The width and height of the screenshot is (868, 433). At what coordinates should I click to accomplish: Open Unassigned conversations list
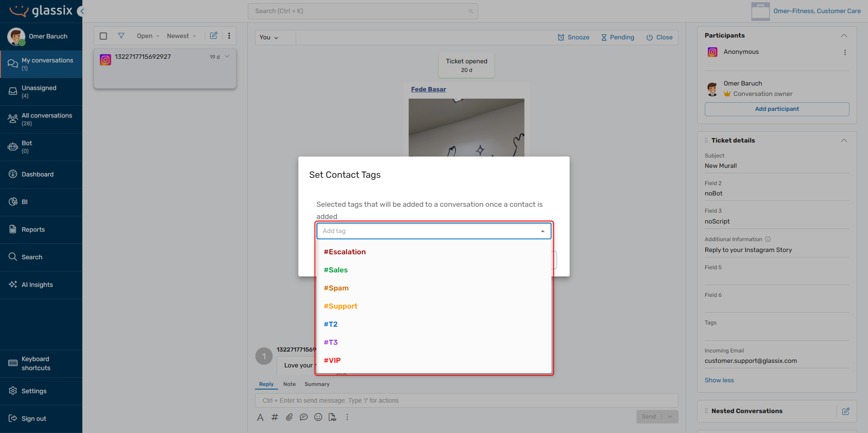click(41, 92)
